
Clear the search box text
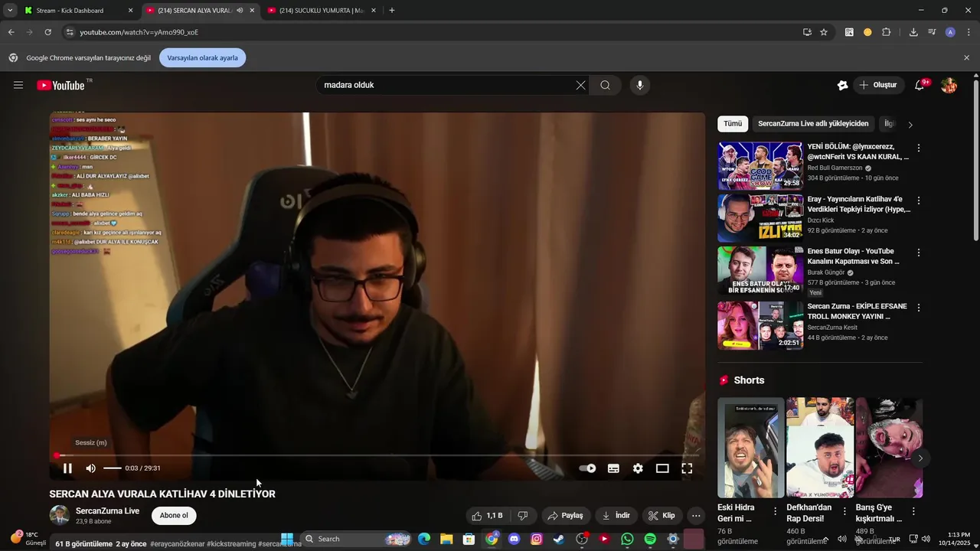tap(580, 85)
